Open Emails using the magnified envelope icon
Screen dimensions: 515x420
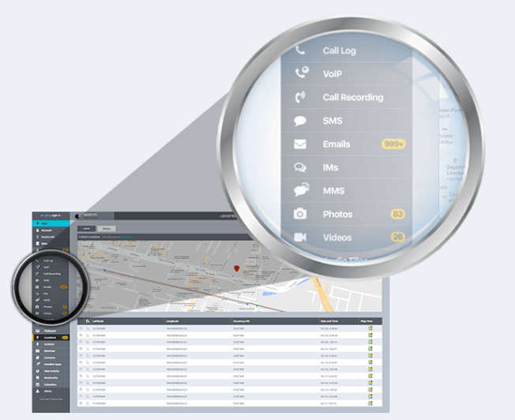(301, 144)
